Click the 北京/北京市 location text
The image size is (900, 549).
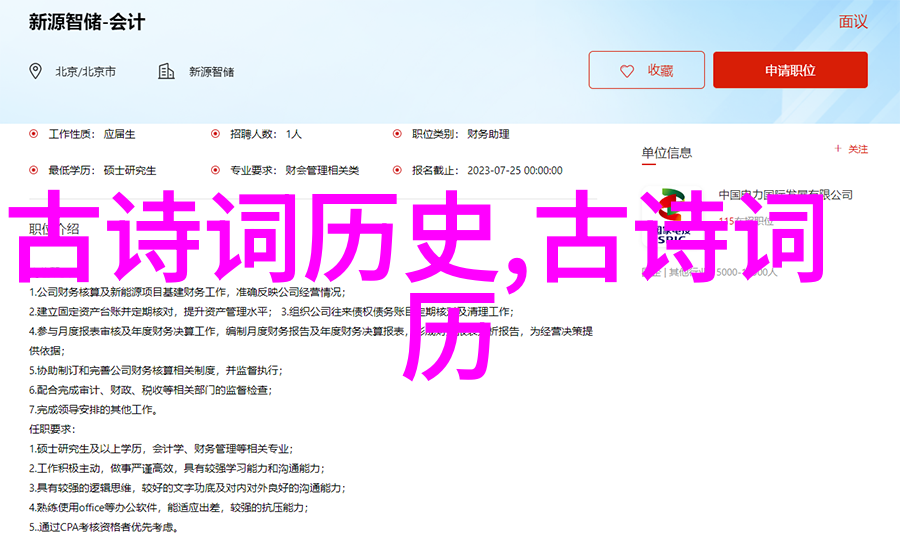pyautogui.click(x=86, y=72)
